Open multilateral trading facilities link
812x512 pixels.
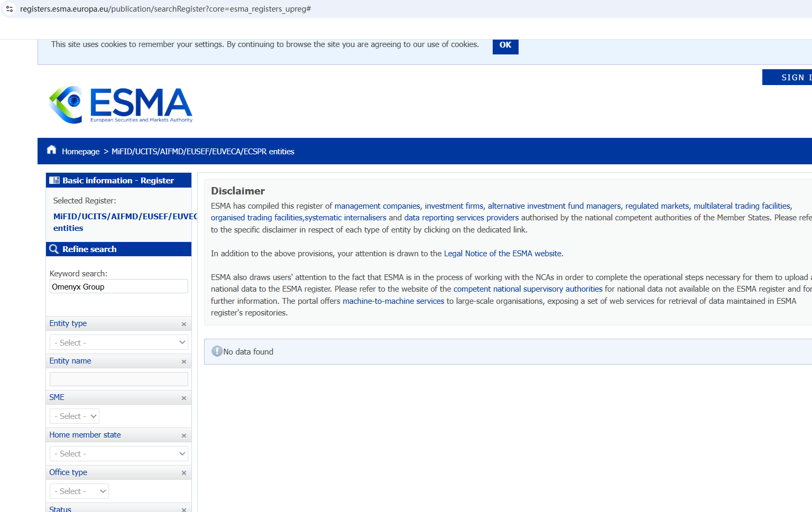coord(742,206)
